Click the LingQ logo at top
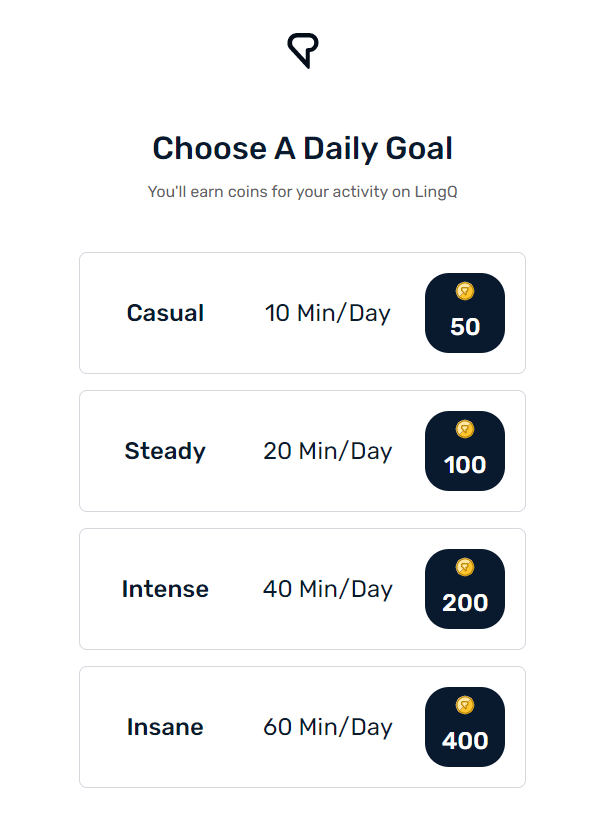The height and width of the screenshot is (831, 589). tap(303, 50)
